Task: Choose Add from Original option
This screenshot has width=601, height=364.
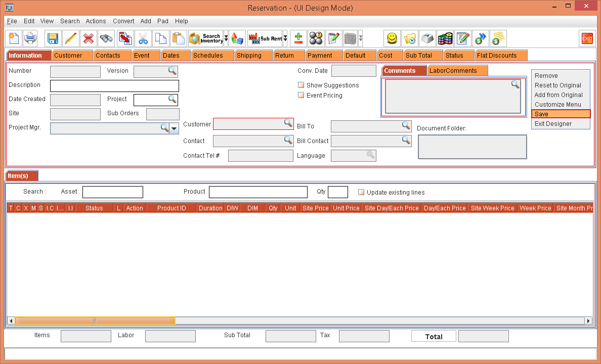Action: 561,95
